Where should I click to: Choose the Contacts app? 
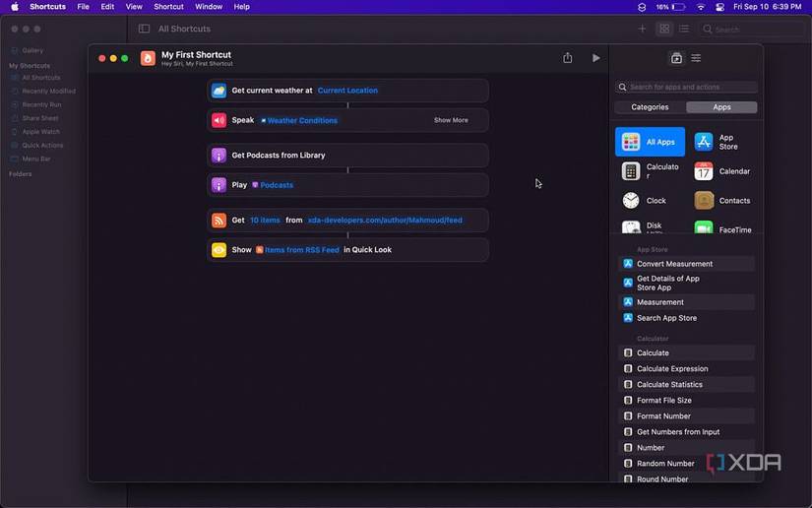pos(721,201)
